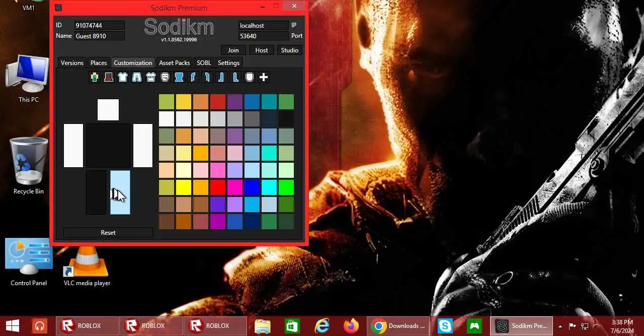The width and height of the screenshot is (644, 336).
Task: Click the Host button
Action: (262, 50)
